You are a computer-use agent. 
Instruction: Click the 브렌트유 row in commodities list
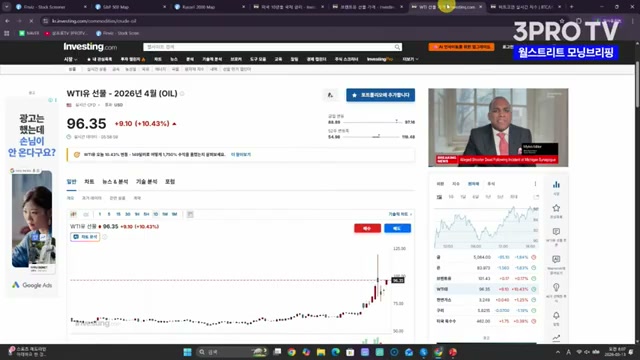click(x=486, y=278)
